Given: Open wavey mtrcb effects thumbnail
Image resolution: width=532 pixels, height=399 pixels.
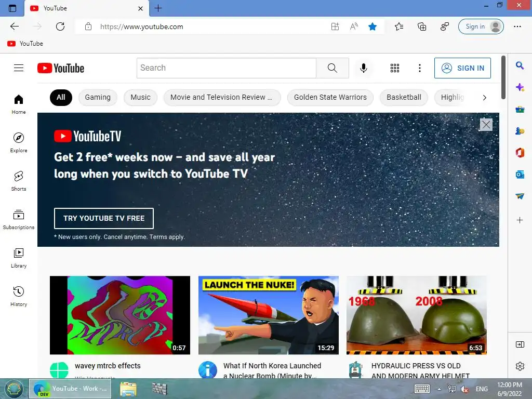Looking at the screenshot, I should (120, 315).
